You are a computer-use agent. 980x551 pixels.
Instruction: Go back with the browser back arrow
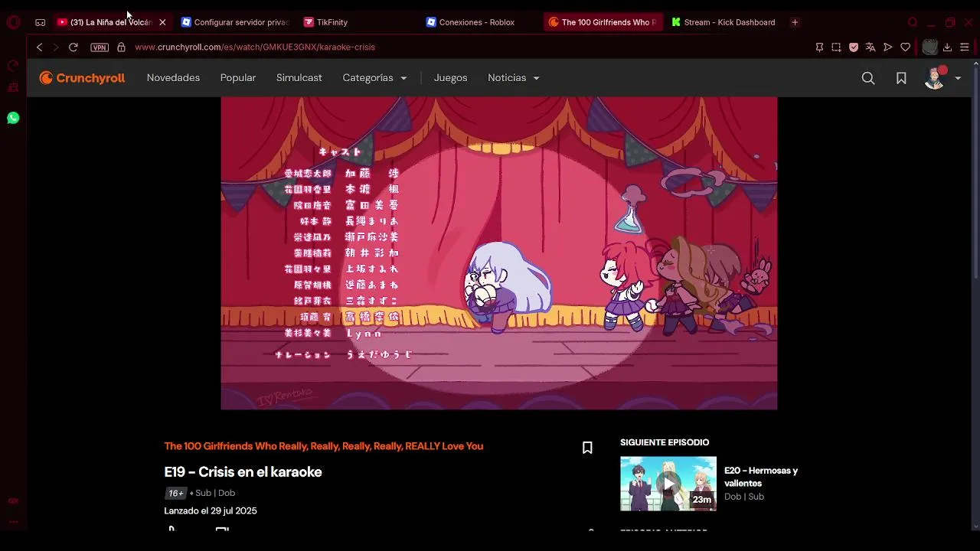pyautogui.click(x=39, y=47)
